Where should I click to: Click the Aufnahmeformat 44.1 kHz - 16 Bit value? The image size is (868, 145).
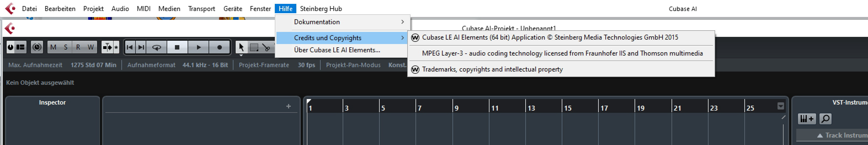point(205,65)
